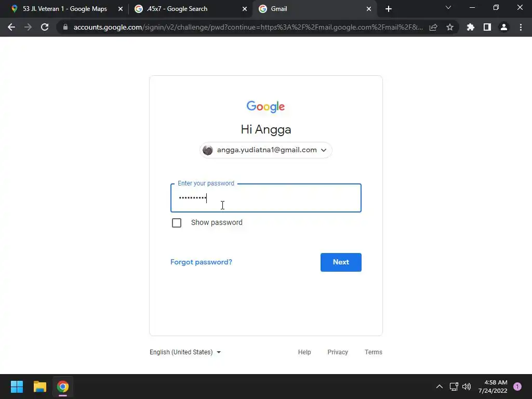Restore down the Chrome window
This screenshot has height=399, width=532.
496,7
